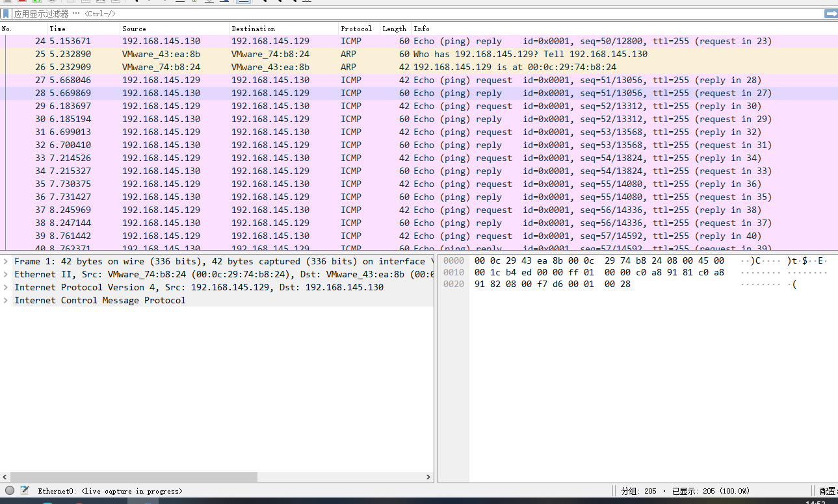Click the apply filter arrow button

click(831, 13)
